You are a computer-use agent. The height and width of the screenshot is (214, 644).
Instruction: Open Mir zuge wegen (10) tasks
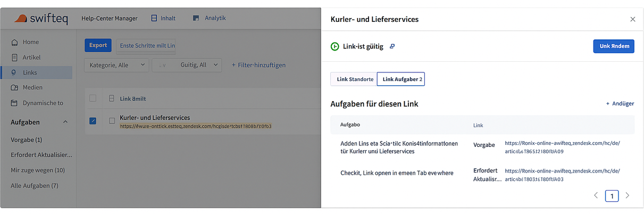coord(38,170)
